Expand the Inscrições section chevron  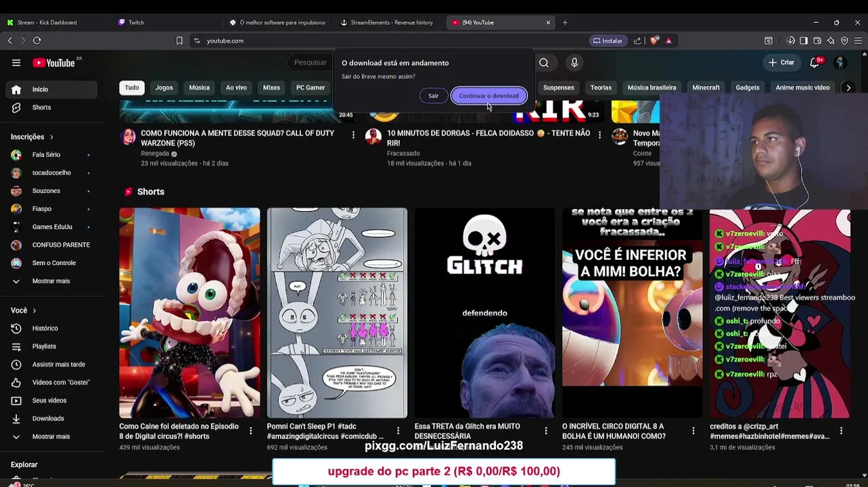point(51,137)
